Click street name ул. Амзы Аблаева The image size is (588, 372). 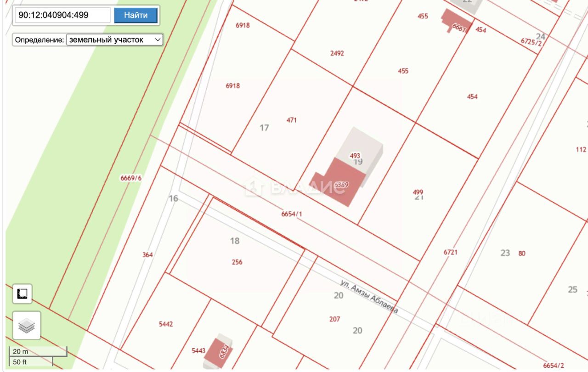tap(369, 297)
